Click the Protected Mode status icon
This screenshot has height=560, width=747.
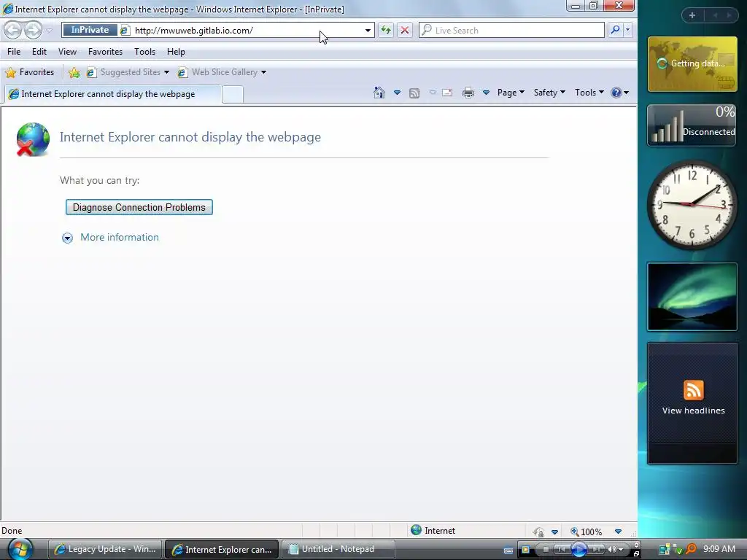click(538, 532)
